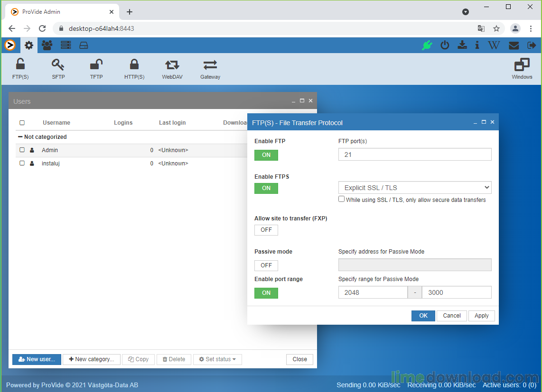Open the Windows layout icon
The height and width of the screenshot is (392, 542).
(x=522, y=69)
